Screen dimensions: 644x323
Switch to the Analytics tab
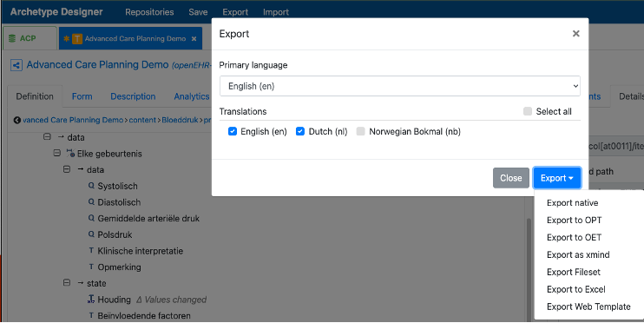(192, 96)
